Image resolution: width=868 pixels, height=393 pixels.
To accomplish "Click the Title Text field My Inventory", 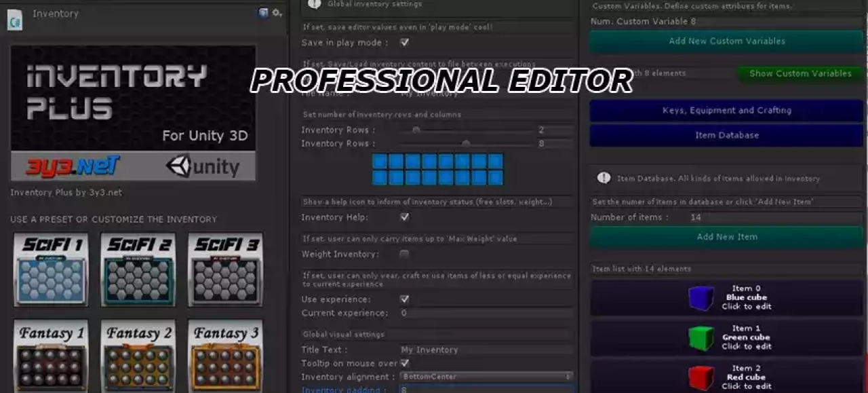I will pyautogui.click(x=486, y=350).
